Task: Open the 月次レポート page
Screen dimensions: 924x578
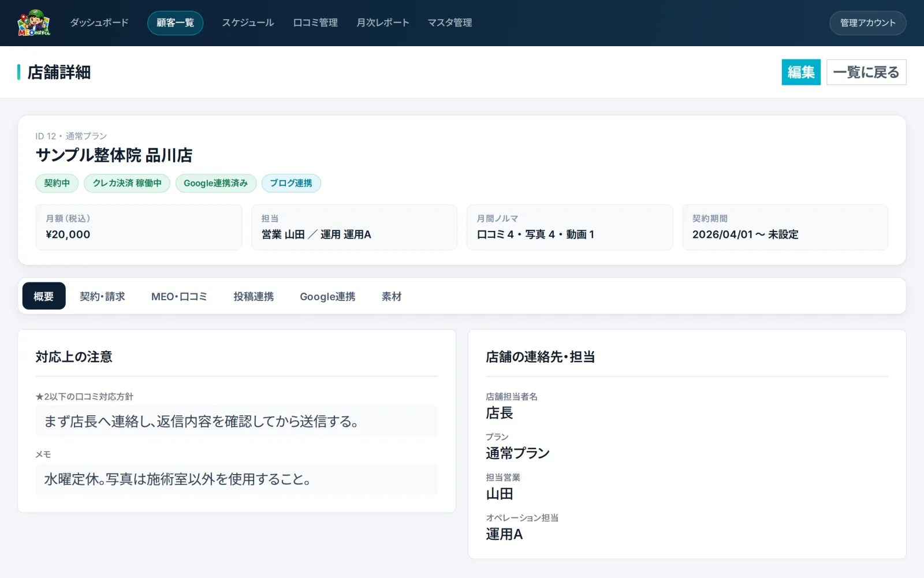Action: (383, 23)
